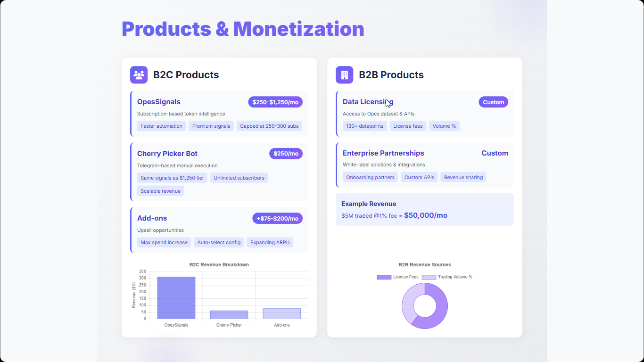Click the Cherry Picker x-axis label
Screen dimensions: 644x362
pos(229,325)
